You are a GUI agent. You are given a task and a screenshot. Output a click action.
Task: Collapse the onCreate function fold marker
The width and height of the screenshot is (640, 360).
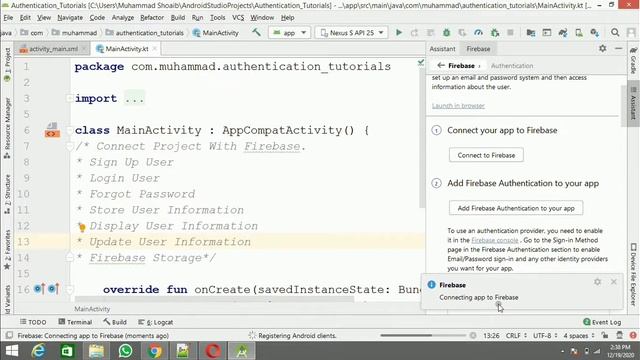pyautogui.click(x=70, y=289)
